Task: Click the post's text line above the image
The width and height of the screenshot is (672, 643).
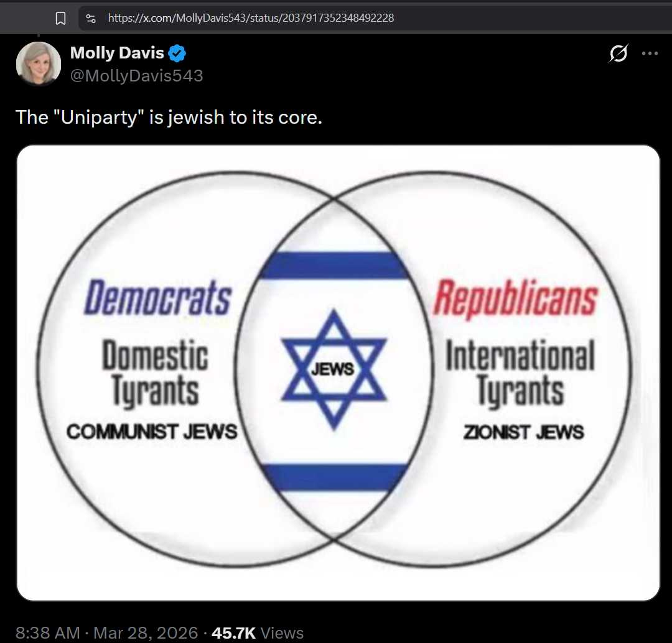Action: coord(169,117)
